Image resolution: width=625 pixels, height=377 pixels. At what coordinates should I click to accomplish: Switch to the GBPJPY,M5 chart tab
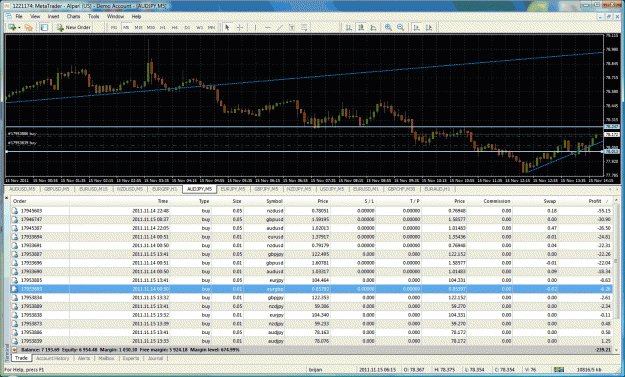pyautogui.click(x=266, y=189)
